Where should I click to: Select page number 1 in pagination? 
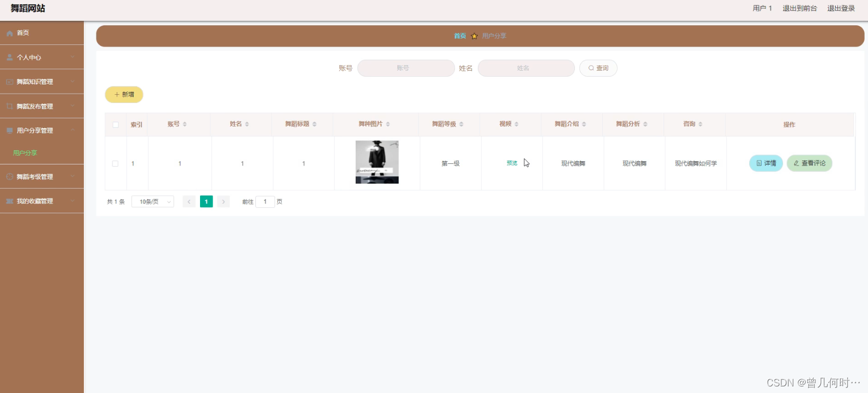click(x=206, y=202)
